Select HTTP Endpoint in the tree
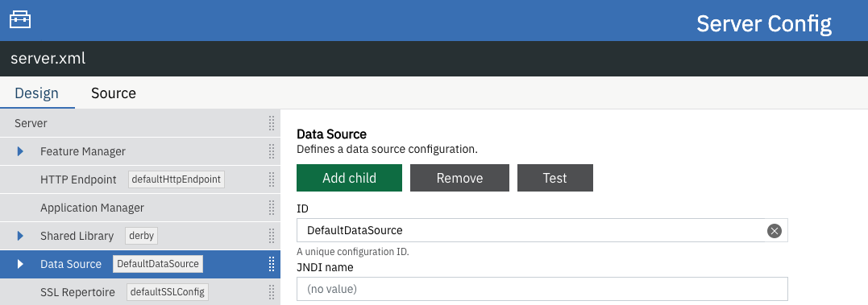The width and height of the screenshot is (868, 305). pos(140,179)
